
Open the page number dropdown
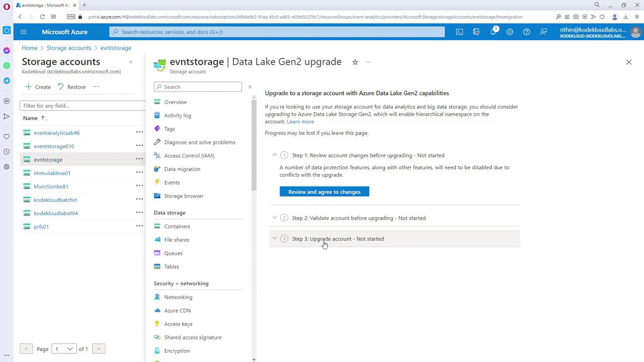[64, 349]
